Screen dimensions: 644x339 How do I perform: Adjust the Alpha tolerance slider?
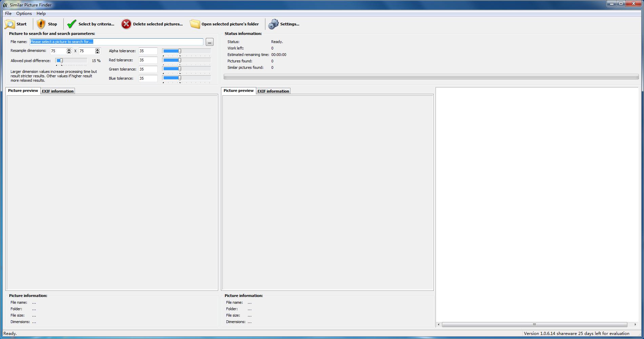tap(179, 51)
